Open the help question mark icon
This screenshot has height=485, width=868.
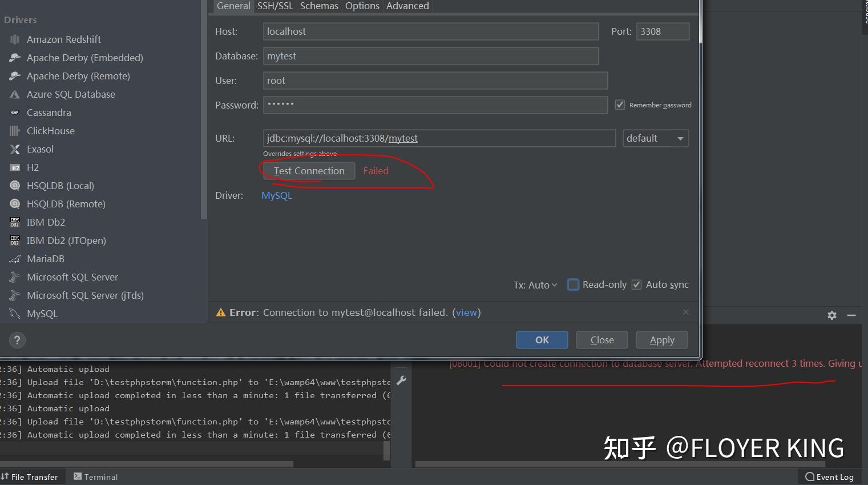[17, 340]
